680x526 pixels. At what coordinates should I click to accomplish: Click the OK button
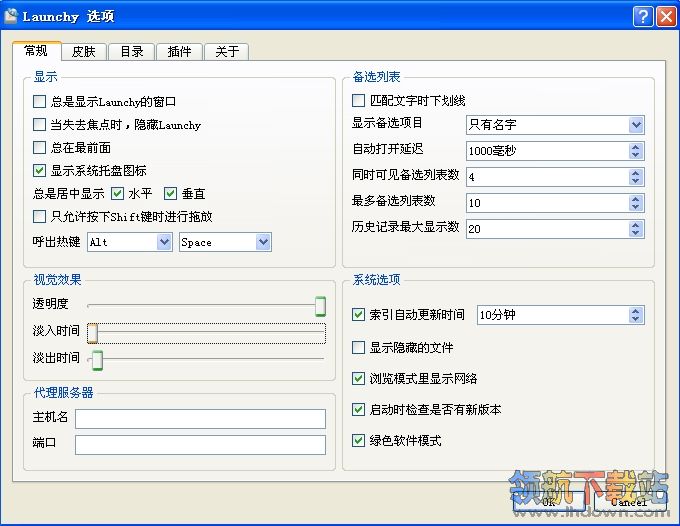(549, 502)
